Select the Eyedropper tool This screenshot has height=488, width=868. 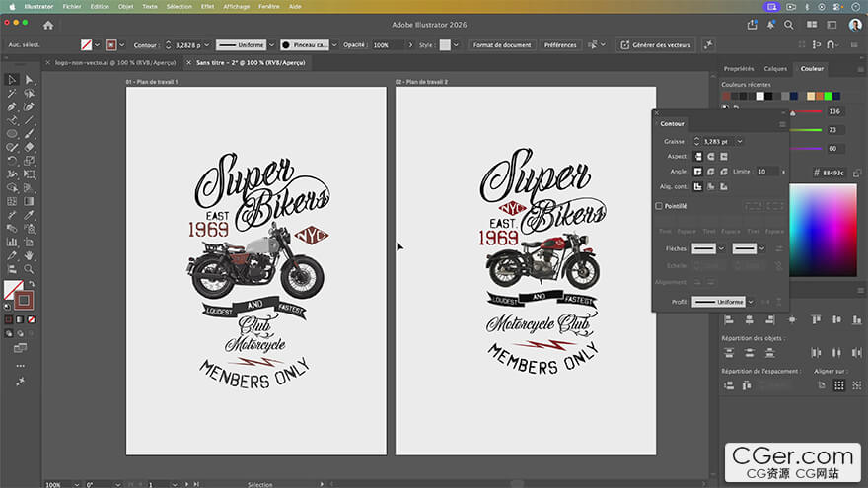(x=29, y=215)
